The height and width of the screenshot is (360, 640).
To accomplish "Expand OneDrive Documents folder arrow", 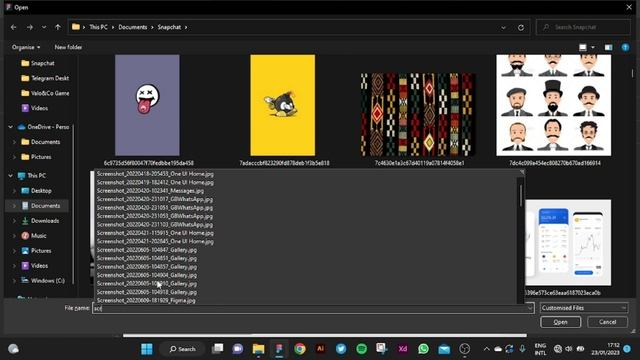I will point(14,142).
